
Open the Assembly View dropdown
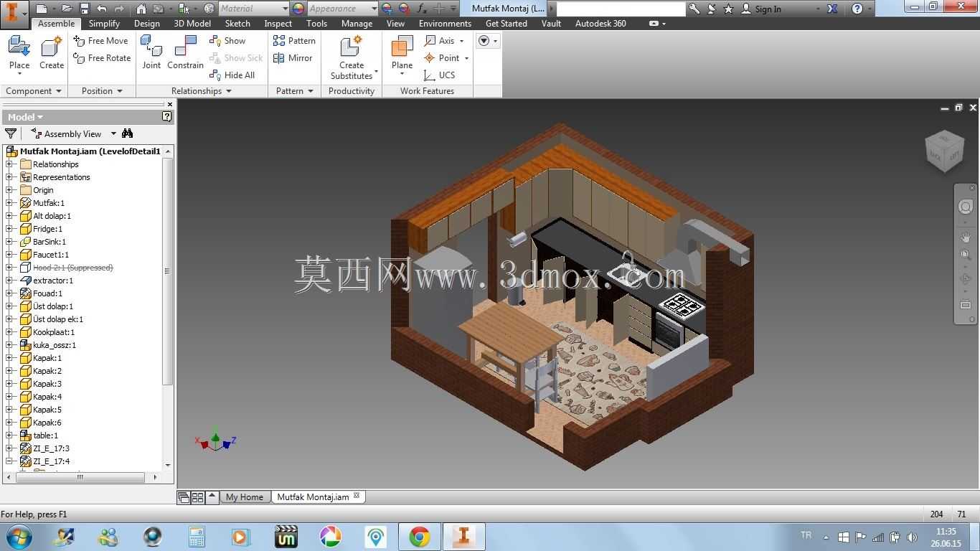tap(74, 133)
